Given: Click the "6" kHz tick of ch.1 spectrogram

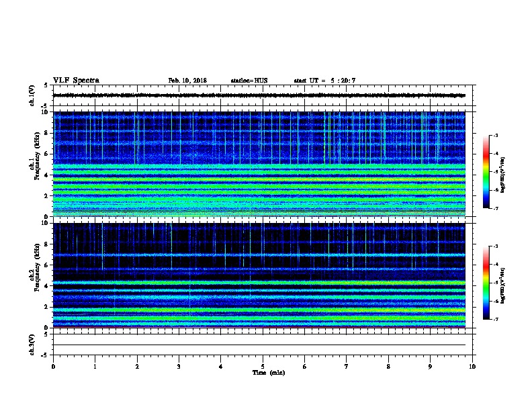Looking at the screenshot, I should tap(47, 154).
